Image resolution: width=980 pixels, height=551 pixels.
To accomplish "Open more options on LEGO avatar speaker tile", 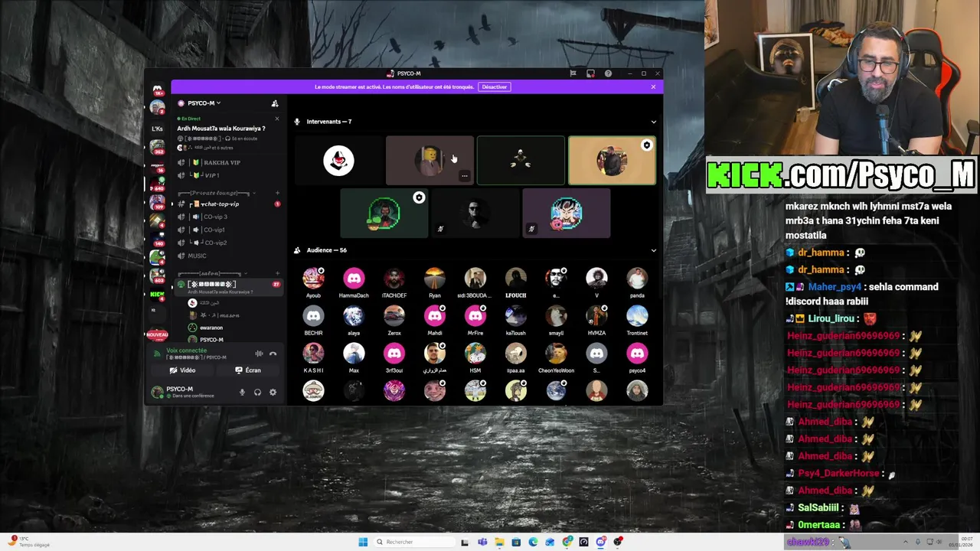I will click(x=464, y=176).
